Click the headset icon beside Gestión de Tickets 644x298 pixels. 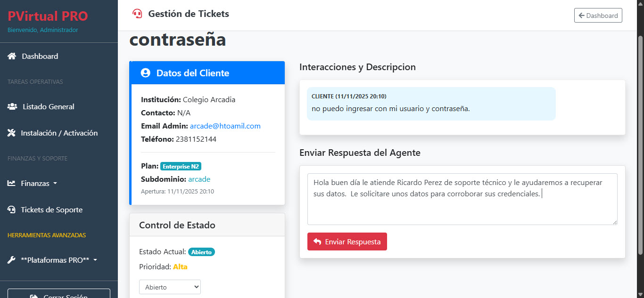click(137, 14)
